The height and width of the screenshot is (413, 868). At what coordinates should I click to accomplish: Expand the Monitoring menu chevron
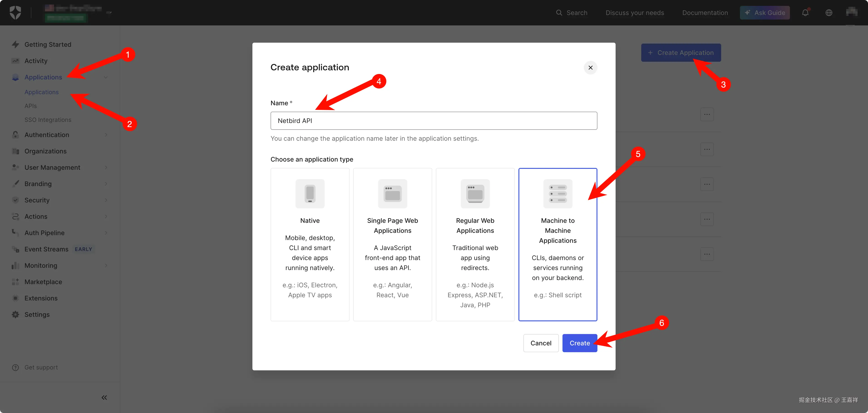click(x=106, y=265)
